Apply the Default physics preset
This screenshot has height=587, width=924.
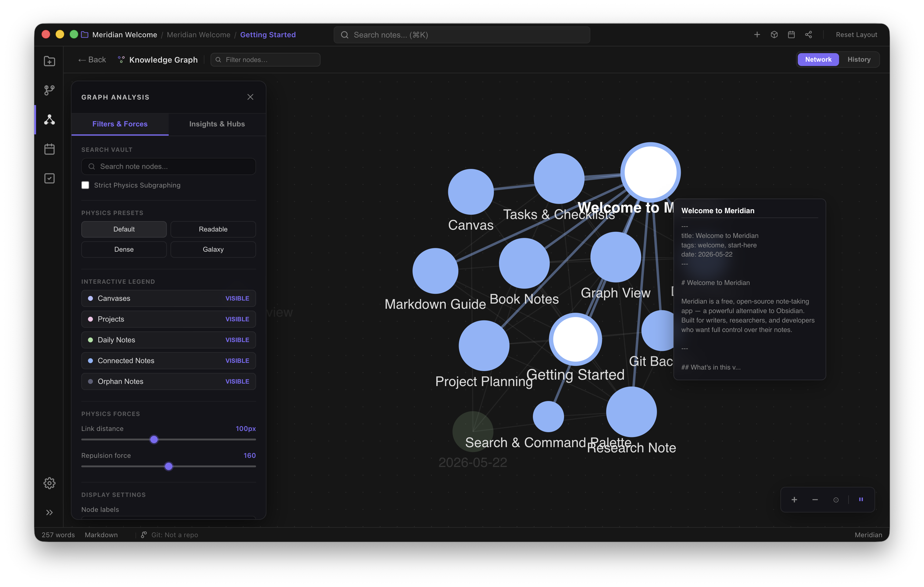point(124,229)
